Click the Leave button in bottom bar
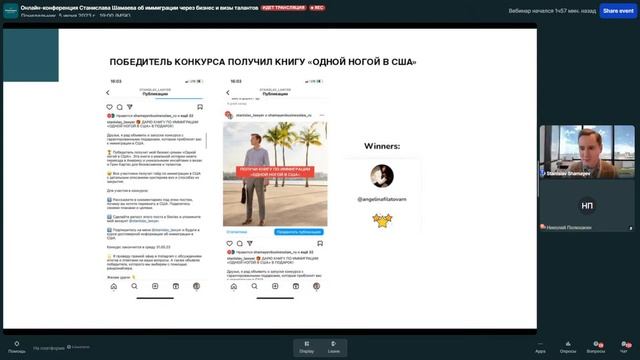The image size is (640, 360). pyautogui.click(x=333, y=347)
